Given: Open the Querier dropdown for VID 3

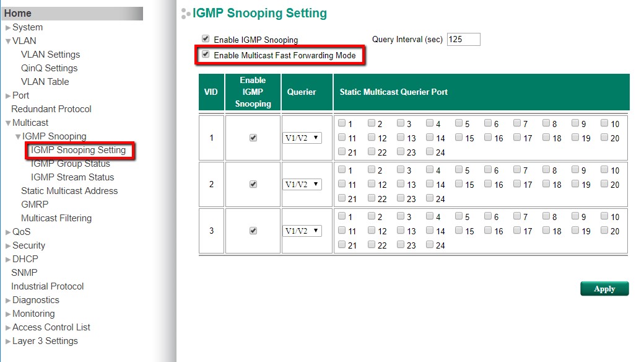Looking at the screenshot, I should coord(302,231).
